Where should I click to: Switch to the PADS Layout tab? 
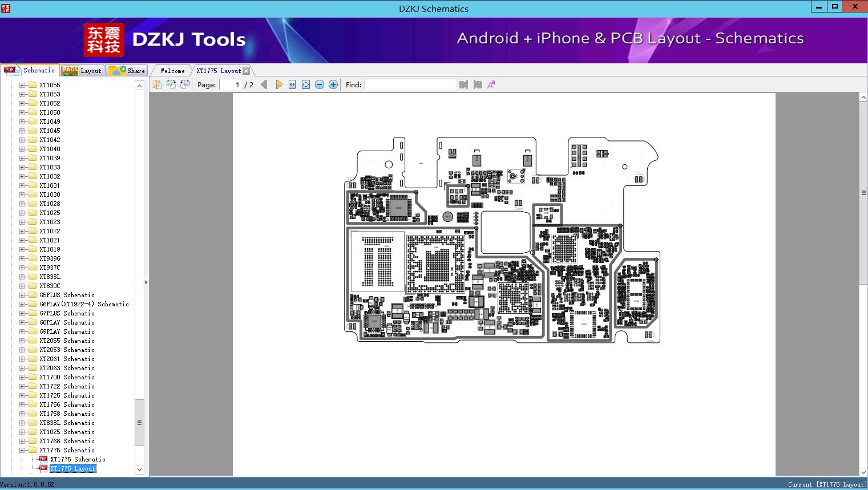82,71
